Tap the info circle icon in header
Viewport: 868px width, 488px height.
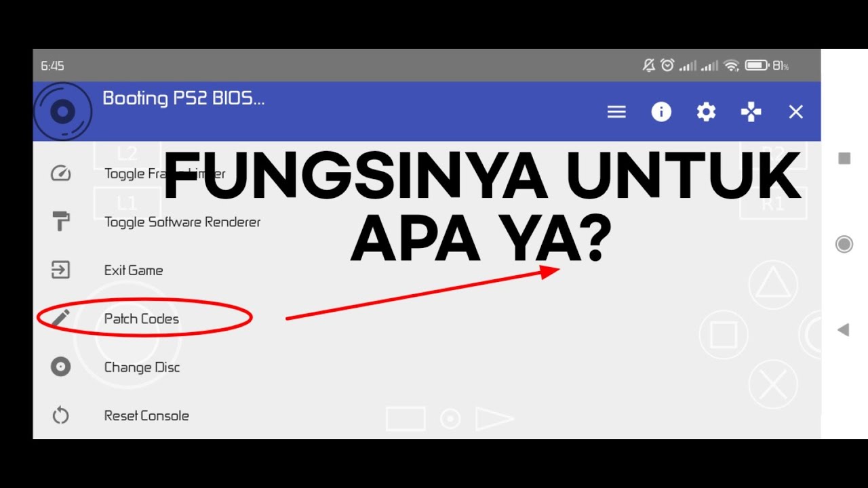661,112
